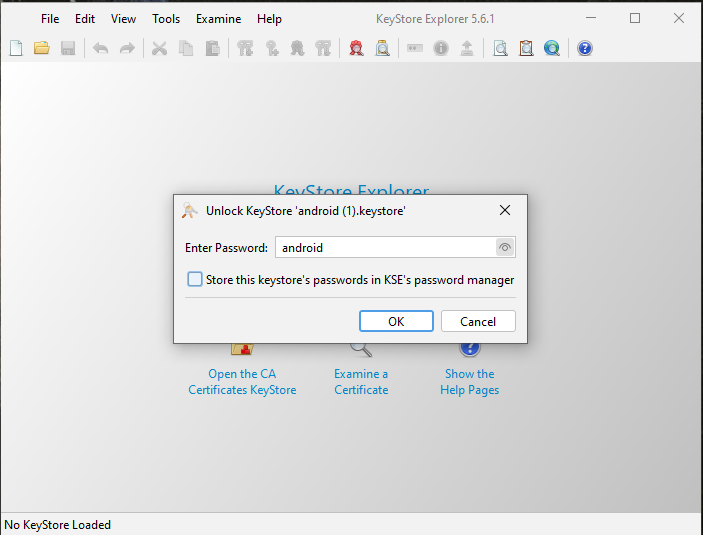Click the Examine Clipboard toolbar icon

point(526,48)
